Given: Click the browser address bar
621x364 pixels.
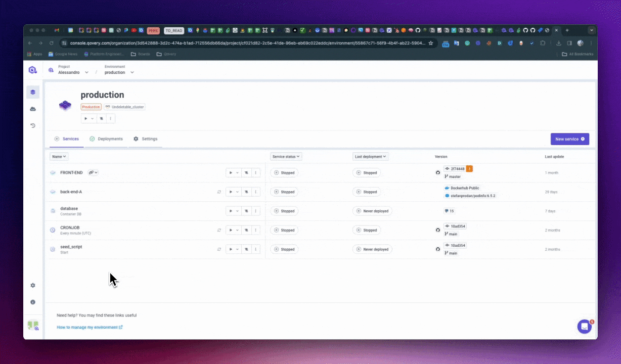Looking at the screenshot, I should click(248, 43).
